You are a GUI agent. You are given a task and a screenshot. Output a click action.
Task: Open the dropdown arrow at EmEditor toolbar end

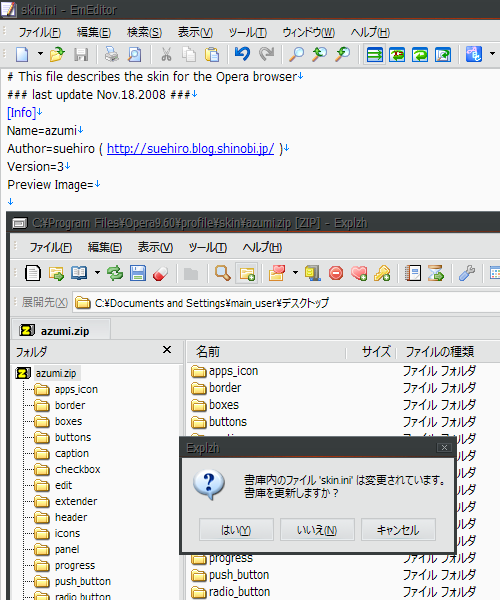tap(492, 54)
